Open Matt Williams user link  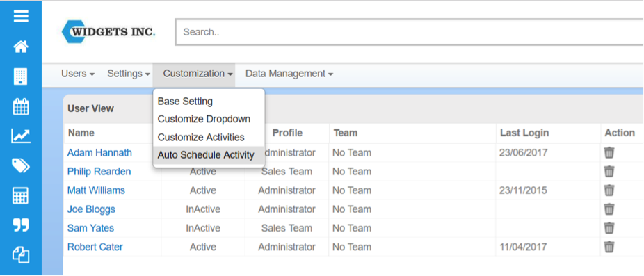(x=96, y=190)
